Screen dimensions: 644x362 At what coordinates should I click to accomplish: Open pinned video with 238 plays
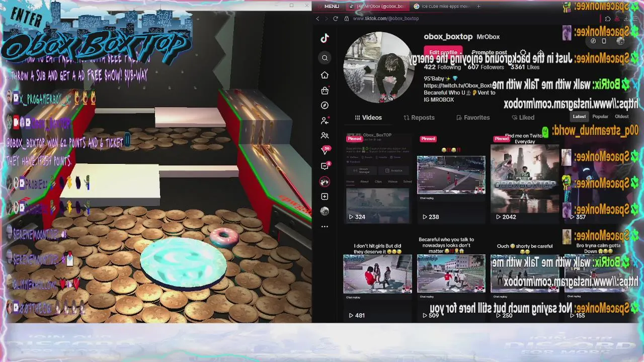(x=451, y=178)
